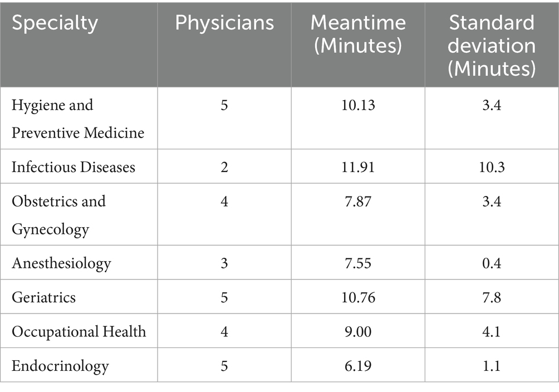Viewport: 559px width, 392px height.
Task: Select the Anesthesiology specialty cell
Action: 61,263
